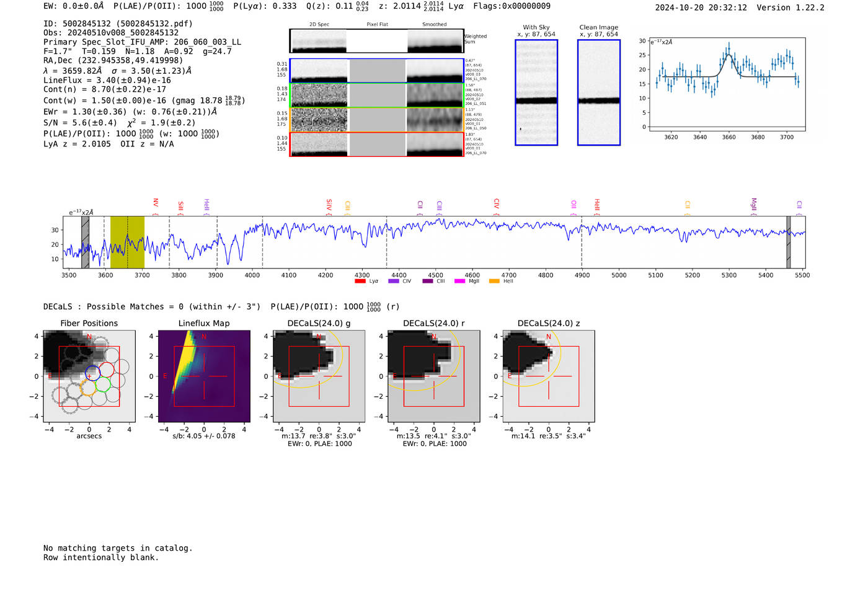The width and height of the screenshot is (868, 591).
Task: Click the 206_LL_050 fiber label
Action: 476,128
